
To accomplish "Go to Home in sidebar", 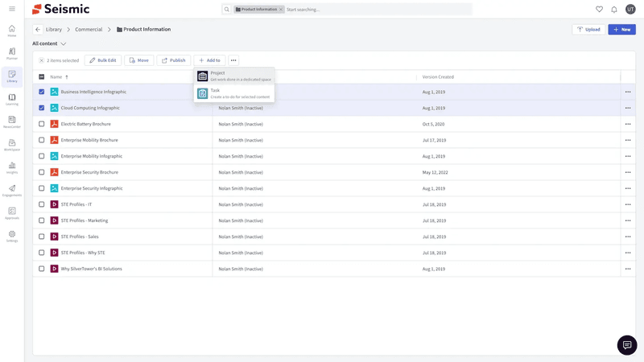I will tap(12, 31).
